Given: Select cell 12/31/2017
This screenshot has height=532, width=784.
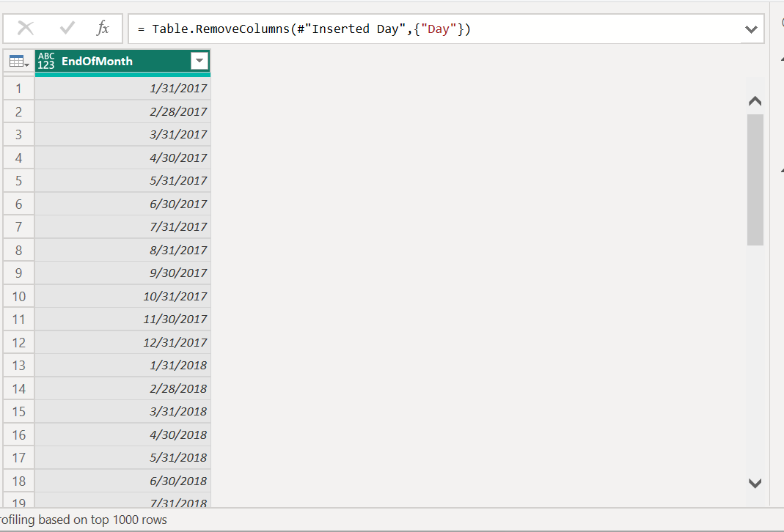Looking at the screenshot, I should click(122, 342).
